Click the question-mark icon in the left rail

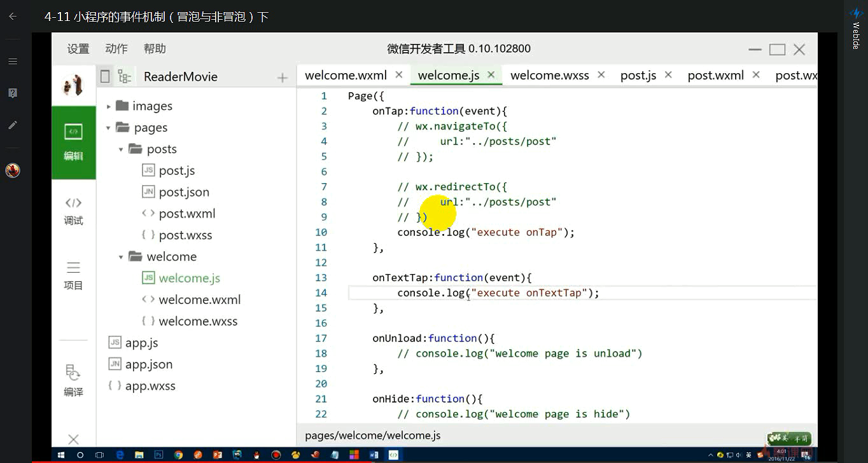(12, 93)
